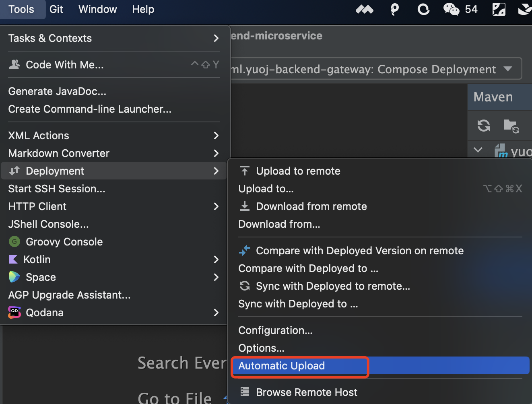Click the WeChat icon in menu bar
Screen dimensions: 532x404
click(451, 9)
